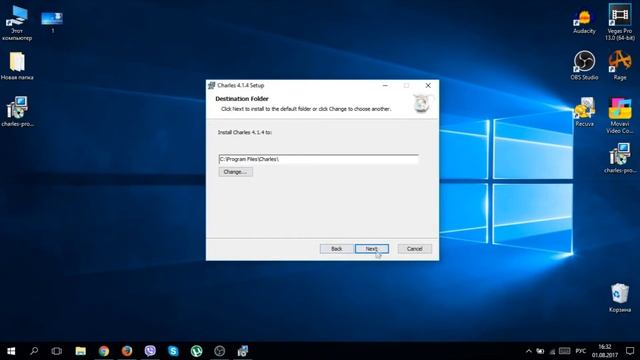Open File Explorer from the taskbar
Screen dimensions: 640x360
pyautogui.click(x=80, y=351)
